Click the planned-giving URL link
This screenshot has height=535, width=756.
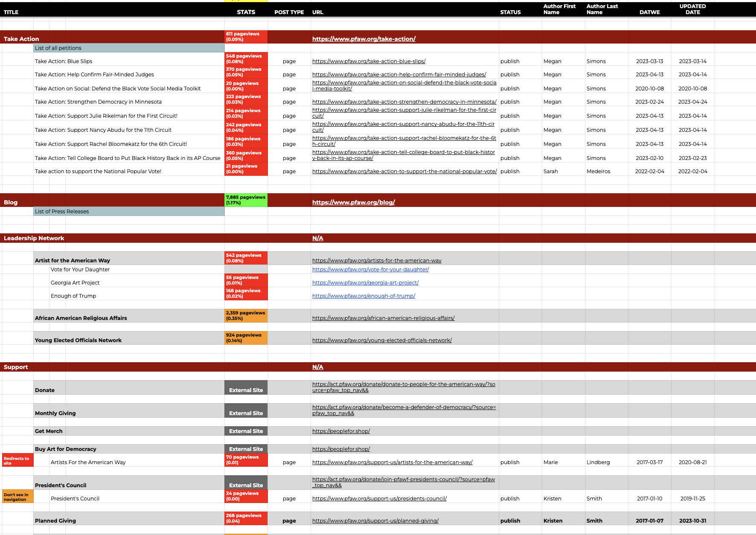(375, 520)
